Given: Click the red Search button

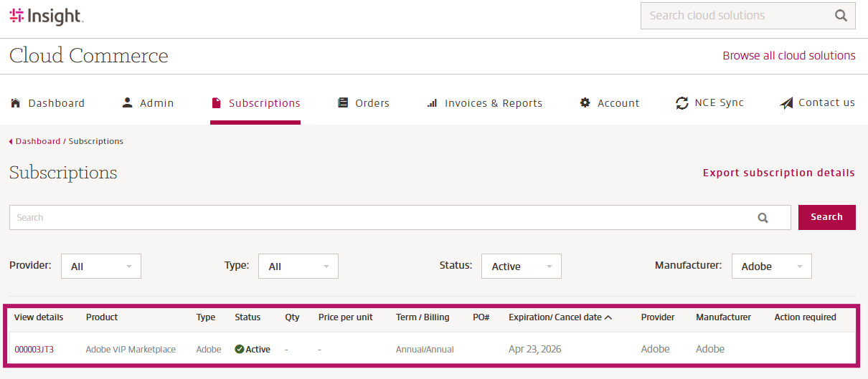Looking at the screenshot, I should 826,217.
